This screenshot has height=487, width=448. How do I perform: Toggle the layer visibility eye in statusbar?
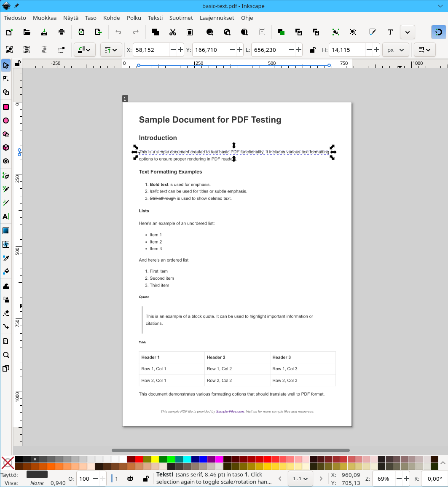(130, 479)
